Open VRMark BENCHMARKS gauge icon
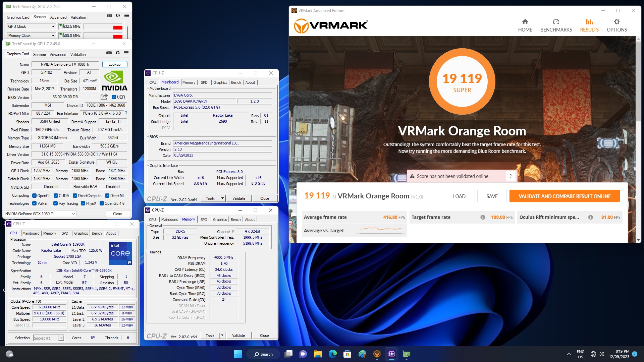The height and width of the screenshot is (362, 644). coord(556,22)
